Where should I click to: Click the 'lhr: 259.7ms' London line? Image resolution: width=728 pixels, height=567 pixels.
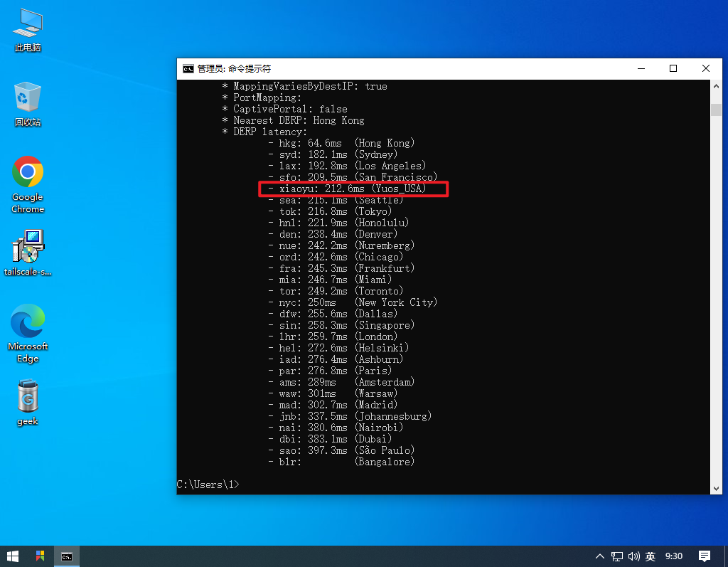[333, 337]
